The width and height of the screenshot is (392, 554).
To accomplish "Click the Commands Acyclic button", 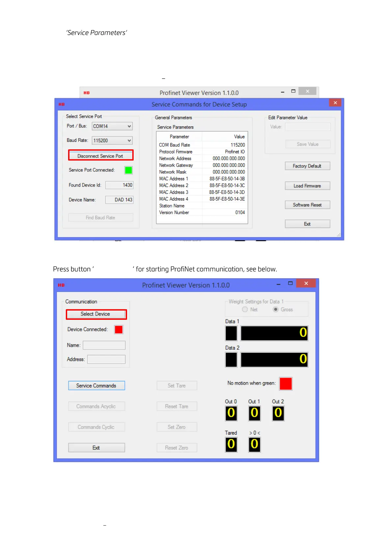I will [96, 406].
